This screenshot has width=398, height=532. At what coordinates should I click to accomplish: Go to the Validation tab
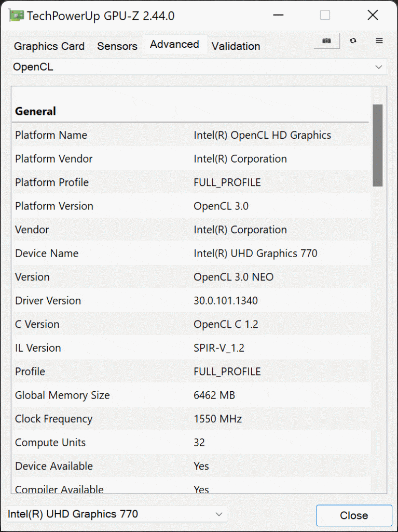236,46
